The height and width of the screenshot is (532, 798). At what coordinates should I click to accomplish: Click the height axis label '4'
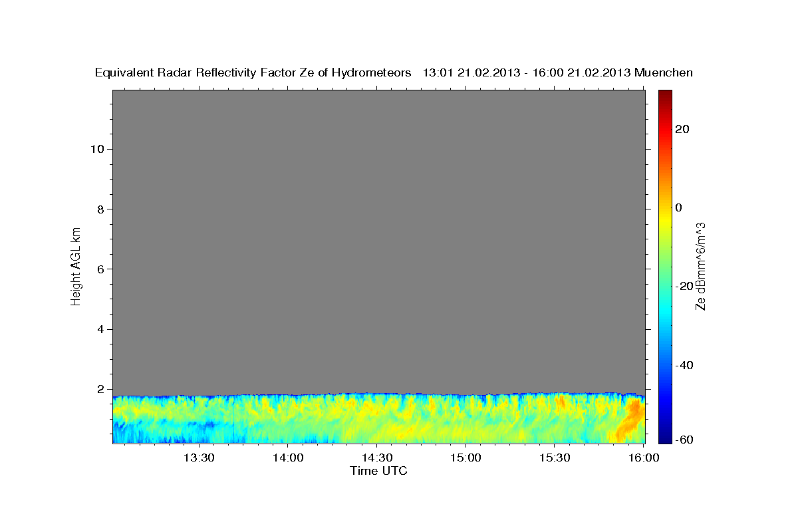tap(99, 329)
